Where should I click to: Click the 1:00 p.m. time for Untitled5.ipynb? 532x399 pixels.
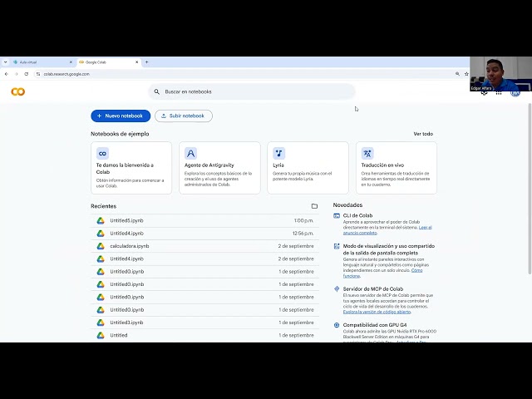(303, 220)
